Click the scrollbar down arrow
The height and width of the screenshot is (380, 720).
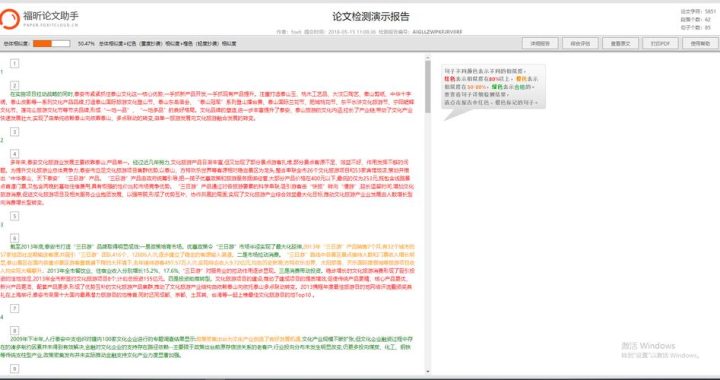coord(428,371)
